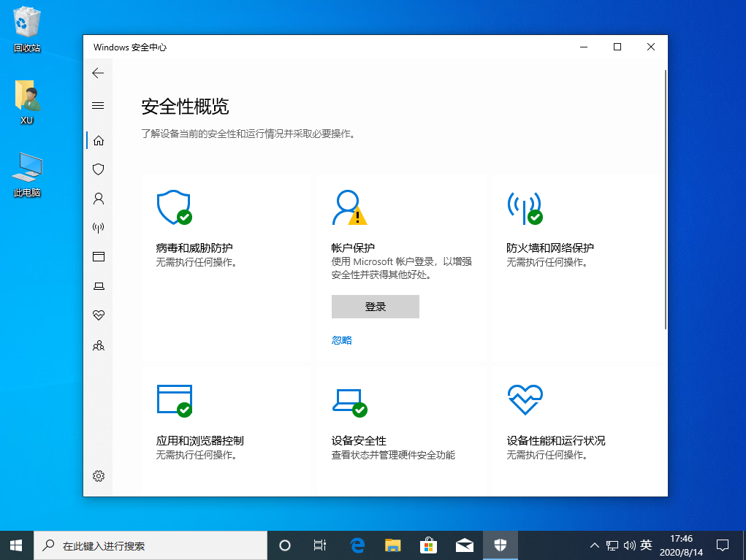Screen dimensions: 746x560
Task: Open Windows Security settings via gear icon
Action: [x=98, y=475]
